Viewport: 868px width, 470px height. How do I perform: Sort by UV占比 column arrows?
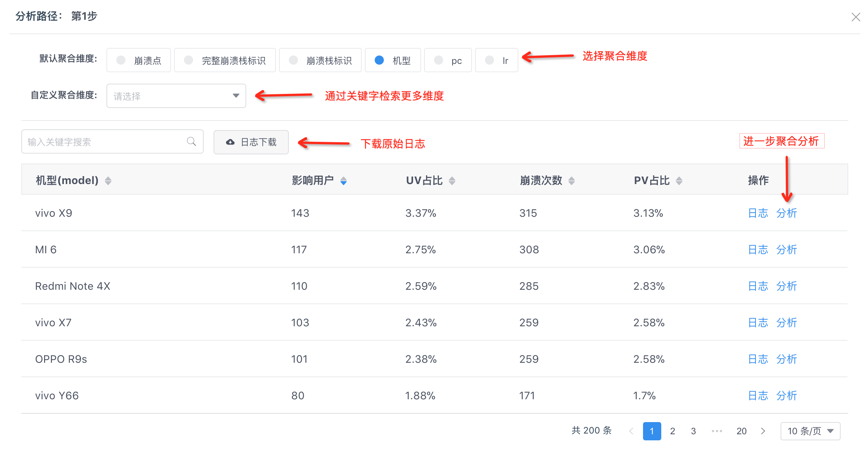tap(452, 181)
